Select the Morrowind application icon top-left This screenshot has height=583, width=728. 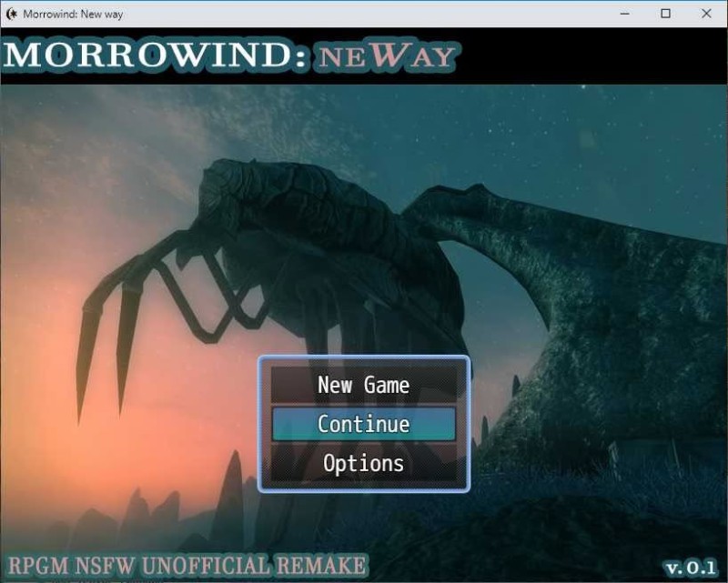[13, 14]
